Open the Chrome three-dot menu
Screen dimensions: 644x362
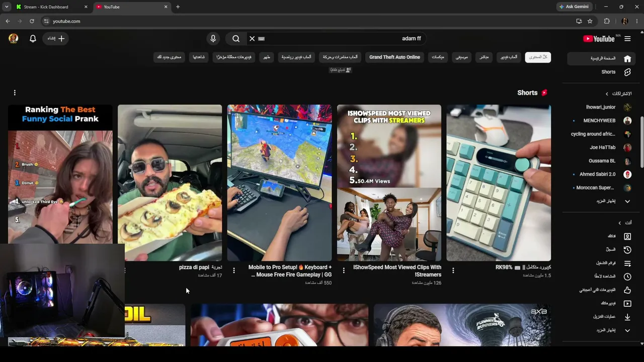(x=637, y=21)
